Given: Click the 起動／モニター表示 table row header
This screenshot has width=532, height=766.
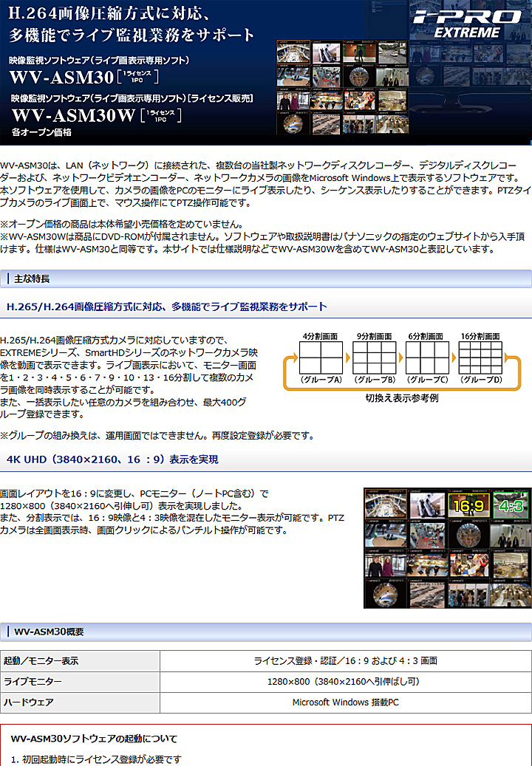Looking at the screenshot, I should tap(80, 661).
